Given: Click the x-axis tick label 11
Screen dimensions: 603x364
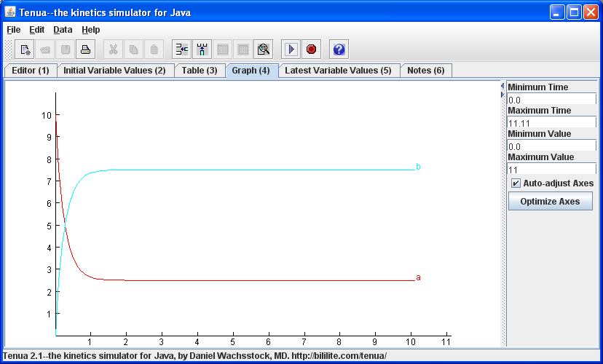Looking at the screenshot, I should click(446, 342).
